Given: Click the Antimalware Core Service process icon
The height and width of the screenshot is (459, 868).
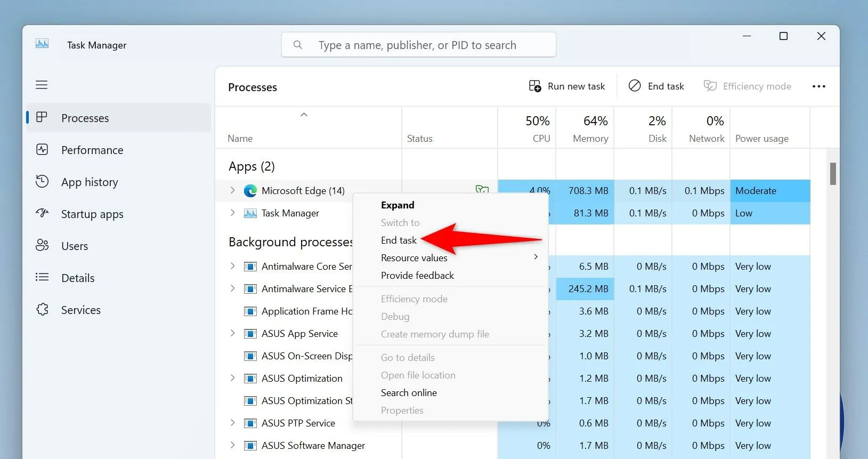Looking at the screenshot, I should (250, 267).
